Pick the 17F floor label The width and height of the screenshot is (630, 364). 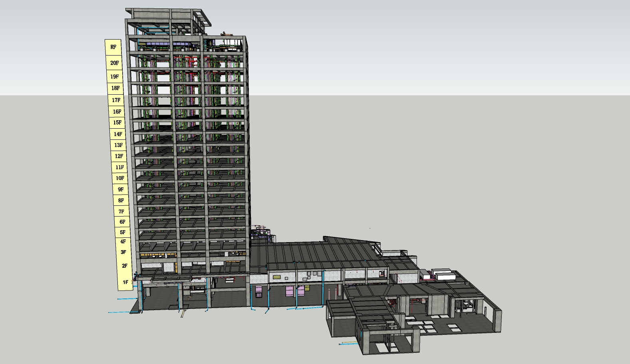(x=116, y=100)
